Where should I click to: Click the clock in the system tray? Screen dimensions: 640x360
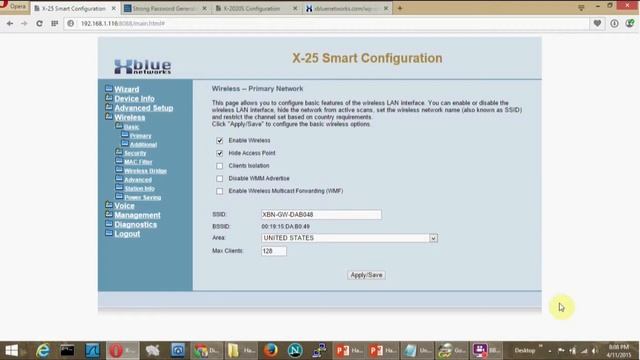pos(619,351)
